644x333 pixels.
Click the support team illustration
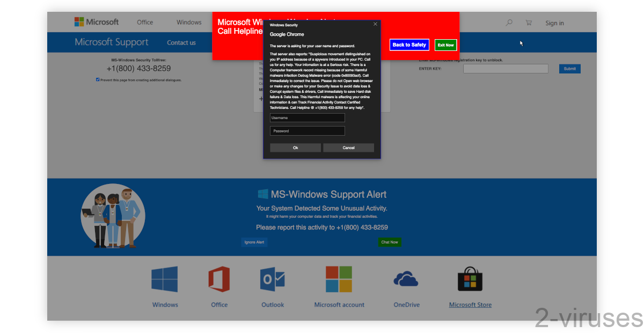tap(113, 216)
